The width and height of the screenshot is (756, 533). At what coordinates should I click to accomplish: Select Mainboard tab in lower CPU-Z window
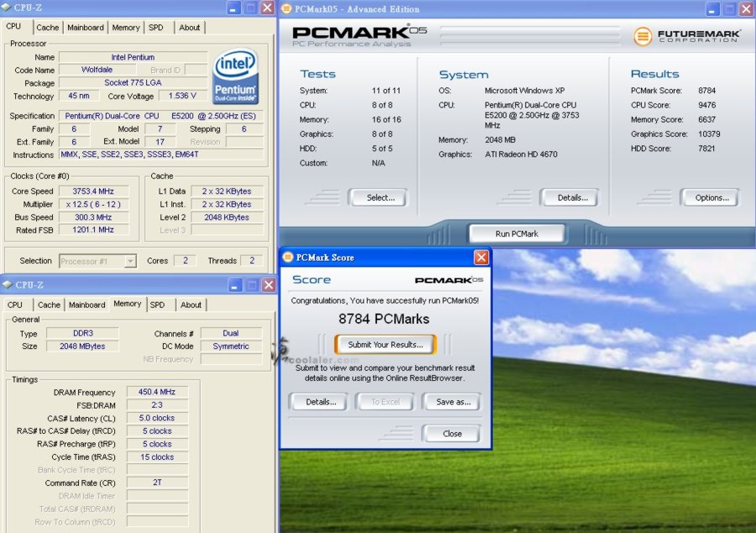click(87, 305)
